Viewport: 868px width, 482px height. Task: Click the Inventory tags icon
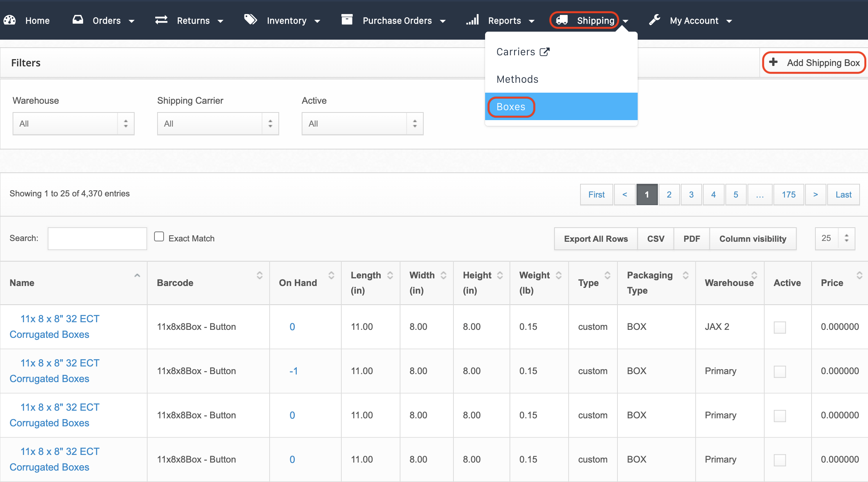pyautogui.click(x=251, y=19)
